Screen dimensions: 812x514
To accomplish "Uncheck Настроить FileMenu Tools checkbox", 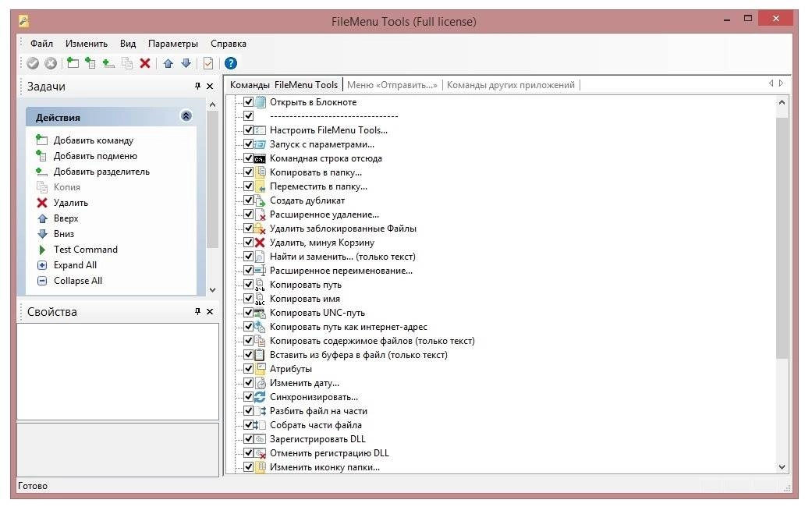I will pos(249,130).
